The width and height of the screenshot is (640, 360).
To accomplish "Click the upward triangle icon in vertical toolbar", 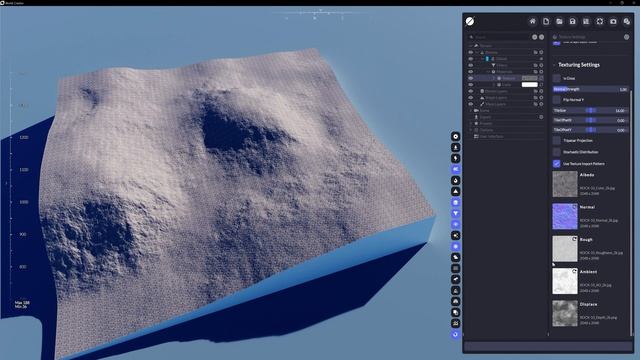I will (456, 191).
